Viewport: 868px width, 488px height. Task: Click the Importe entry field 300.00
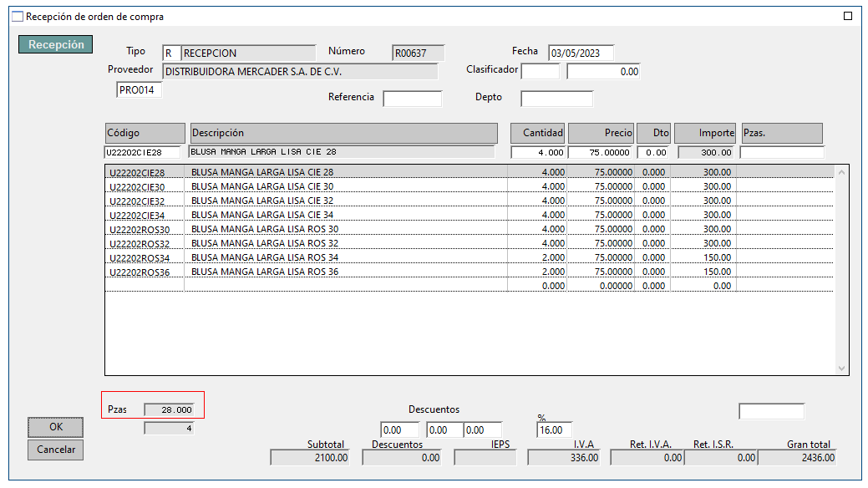coord(707,152)
